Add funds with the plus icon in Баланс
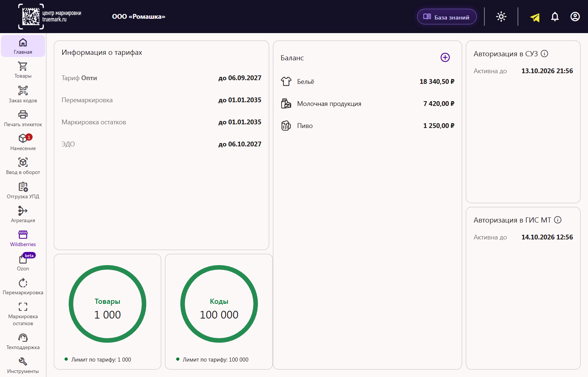The height and width of the screenshot is (377, 588). click(x=445, y=57)
